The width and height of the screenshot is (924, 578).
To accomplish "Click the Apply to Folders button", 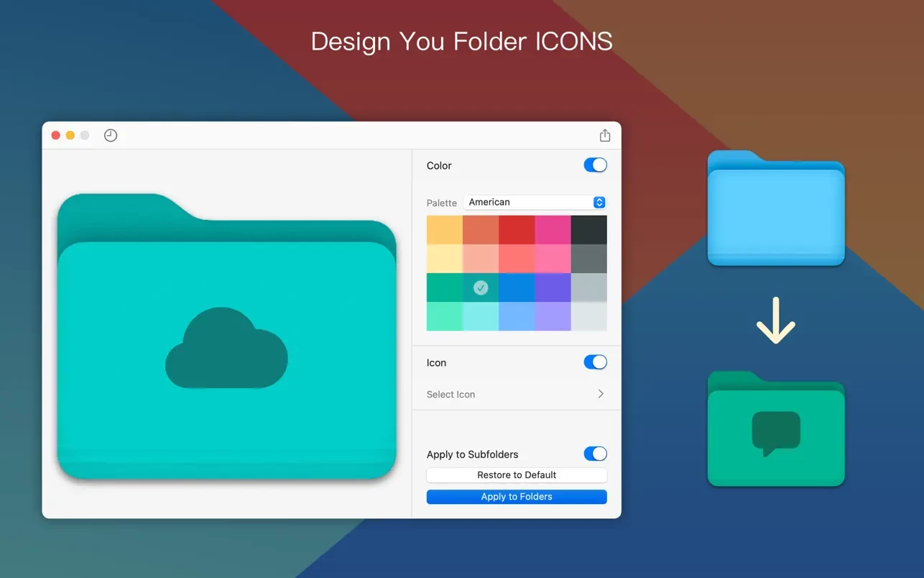I will tap(517, 497).
